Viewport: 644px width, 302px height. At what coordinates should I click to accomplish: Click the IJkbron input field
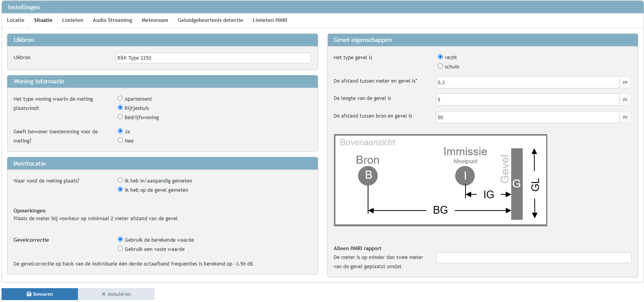pyautogui.click(x=213, y=58)
